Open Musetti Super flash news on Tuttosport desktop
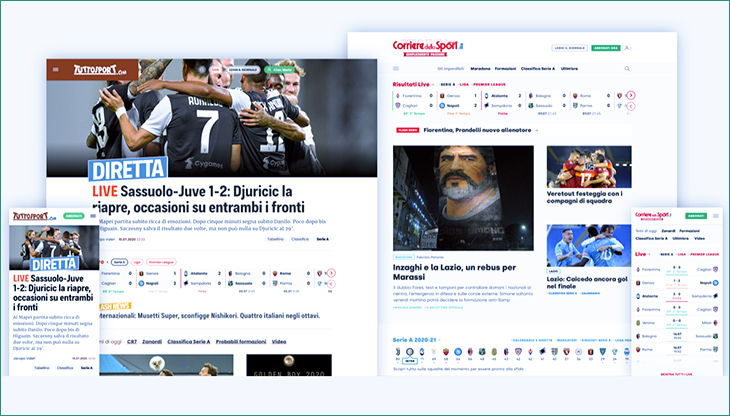This screenshot has width=730, height=416. click(x=209, y=315)
